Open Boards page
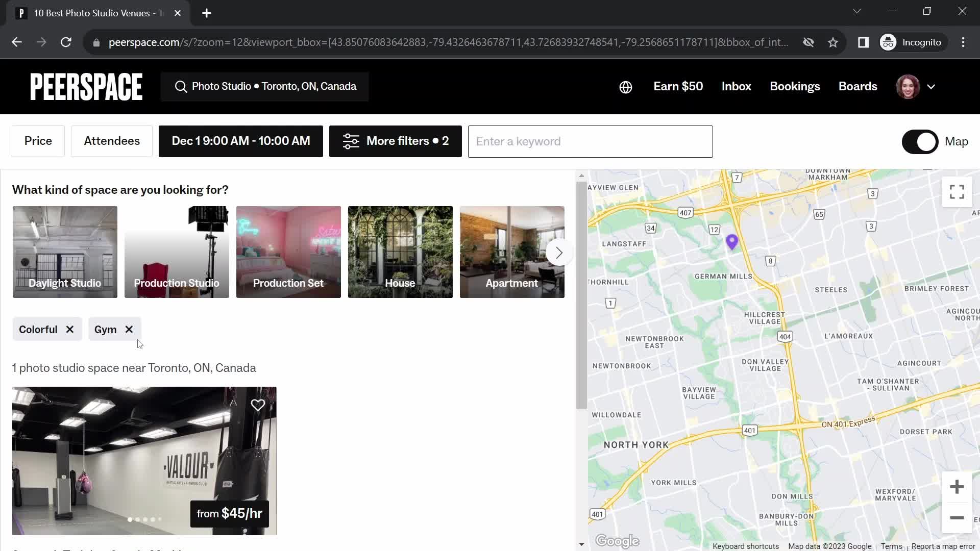 point(857,87)
